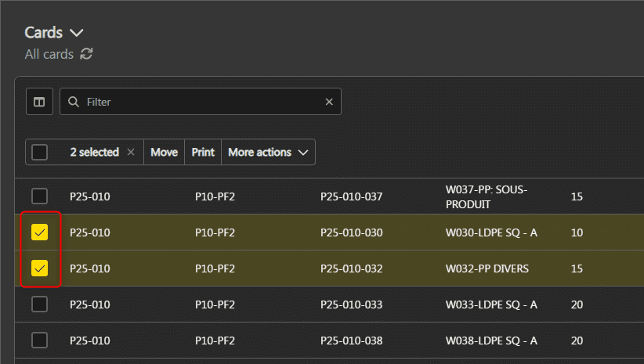Select the P25-010-038 card number cell

point(351,341)
